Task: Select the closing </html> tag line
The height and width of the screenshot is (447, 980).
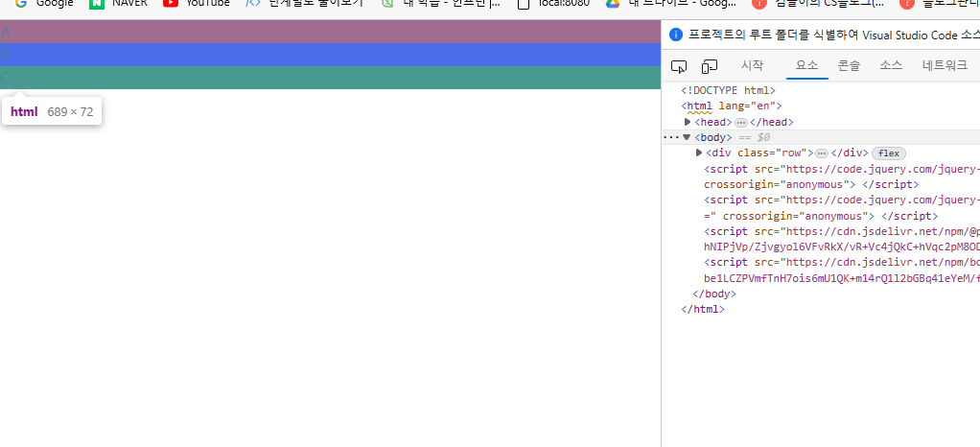Action: pyautogui.click(x=703, y=310)
